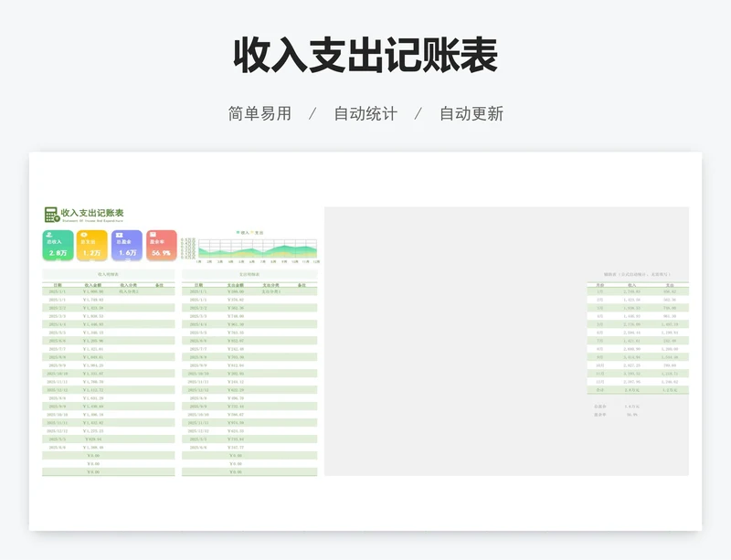Click the large 收入支出记账表 page heading

365,55
